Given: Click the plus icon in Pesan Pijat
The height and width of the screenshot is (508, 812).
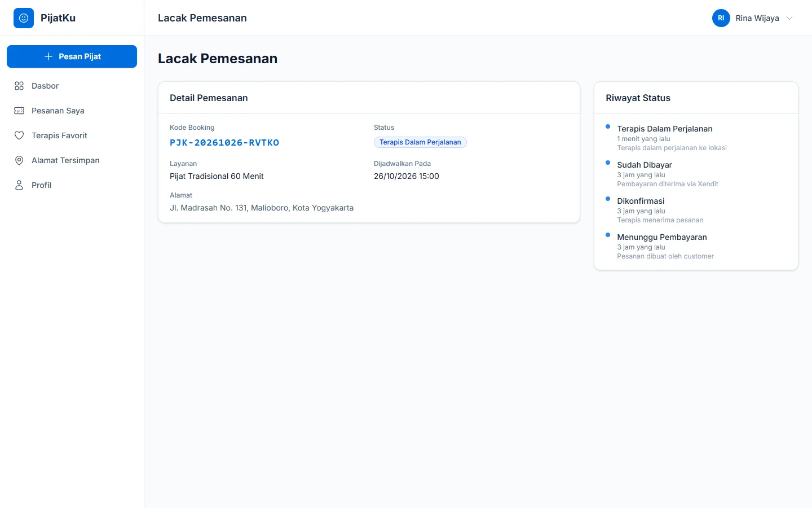Looking at the screenshot, I should (48, 56).
